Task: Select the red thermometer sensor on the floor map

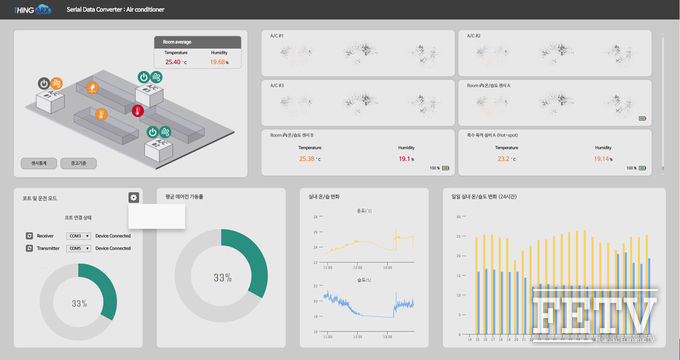Action: pyautogui.click(x=138, y=111)
